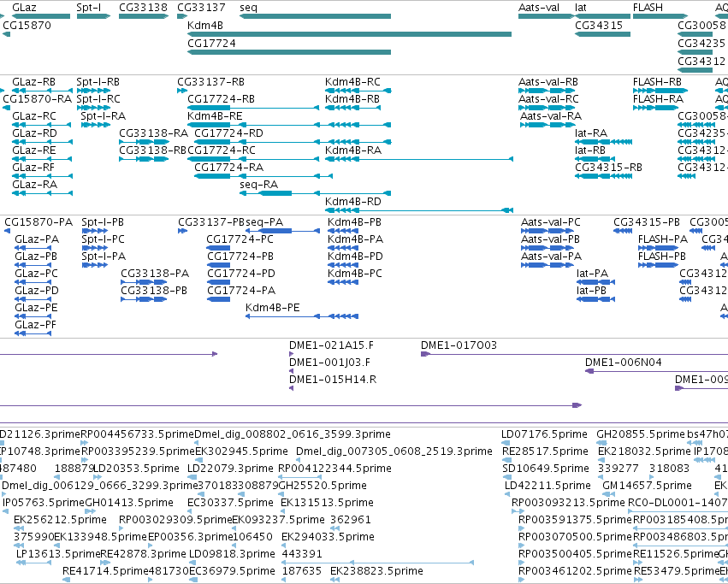Select protein GLaz-PF
The width and height of the screenshot is (728, 584).
click(x=33, y=333)
